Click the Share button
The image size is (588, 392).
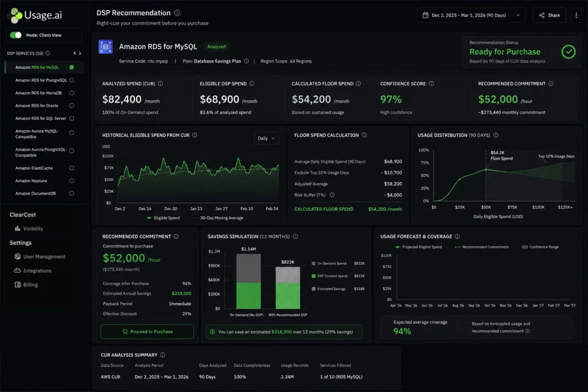(x=550, y=15)
